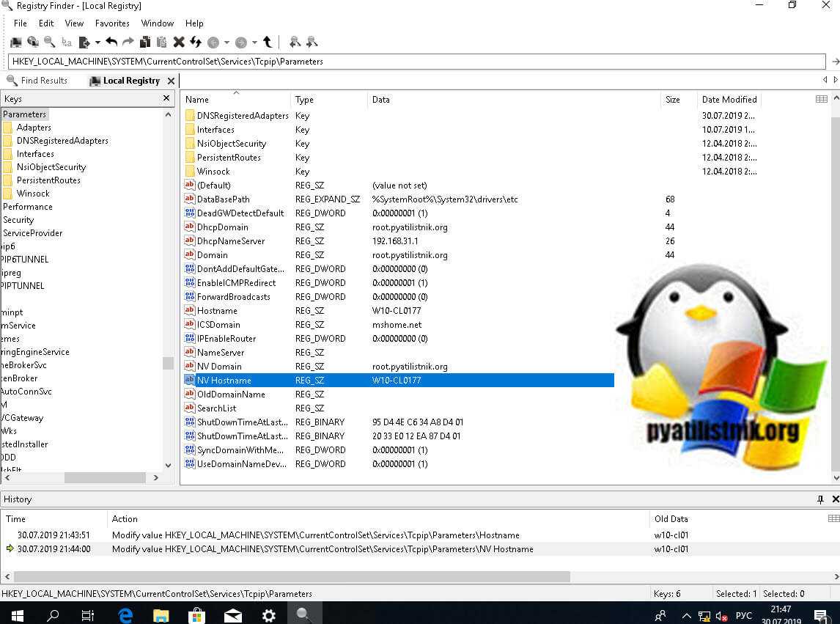Open the Favorites menu
This screenshot has height=624, width=840.
(x=112, y=23)
